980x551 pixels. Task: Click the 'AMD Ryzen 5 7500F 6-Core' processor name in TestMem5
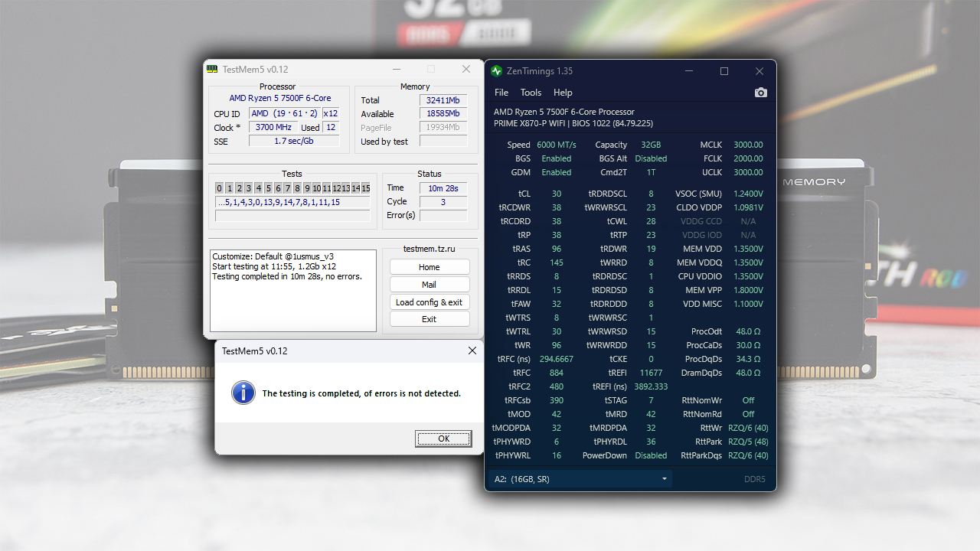(280, 98)
